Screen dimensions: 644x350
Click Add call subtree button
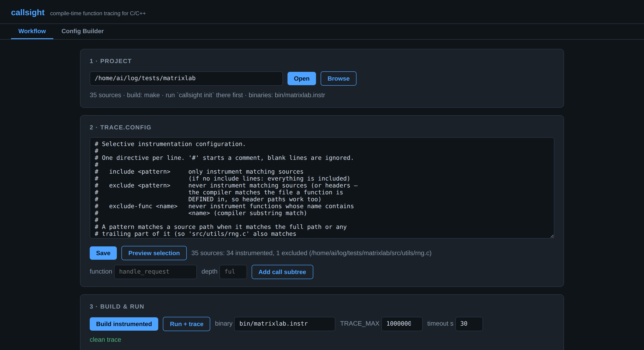point(282,272)
